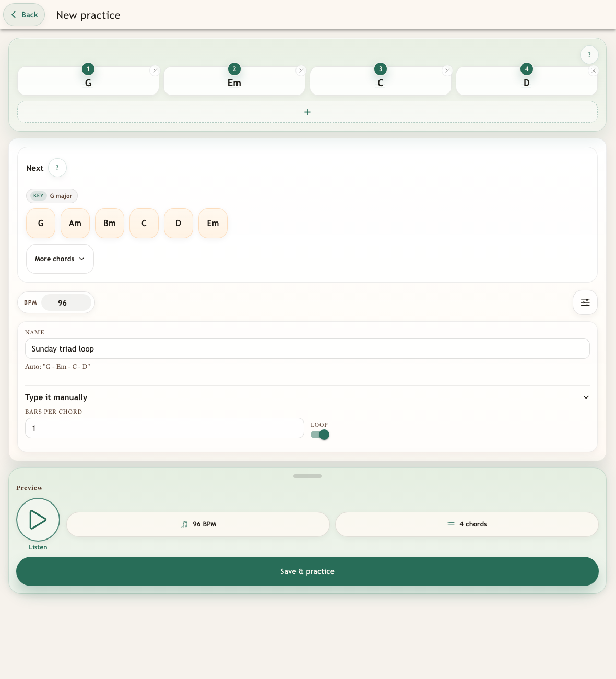This screenshot has height=679, width=616.
Task: Toggle the Loop switch off
Action: [320, 435]
